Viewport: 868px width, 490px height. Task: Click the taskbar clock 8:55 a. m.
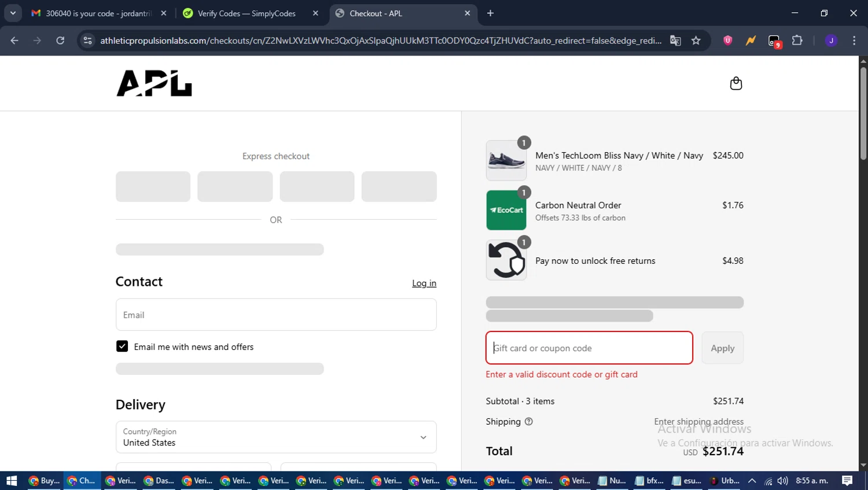(x=812, y=481)
